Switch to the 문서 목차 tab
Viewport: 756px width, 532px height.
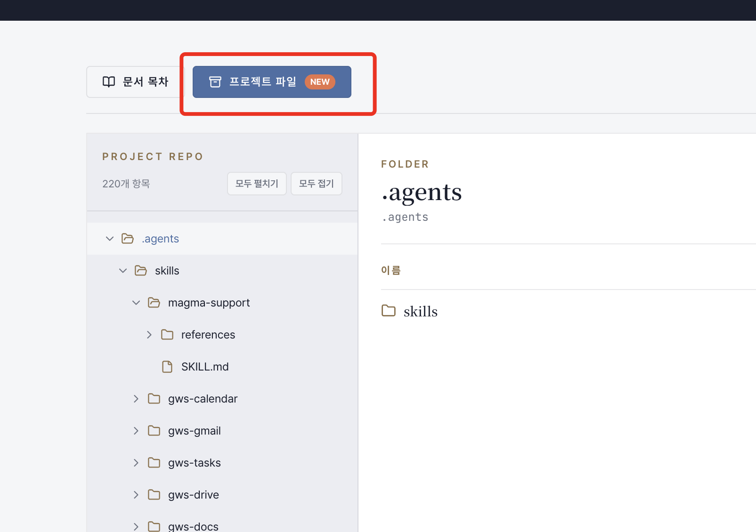(x=136, y=82)
